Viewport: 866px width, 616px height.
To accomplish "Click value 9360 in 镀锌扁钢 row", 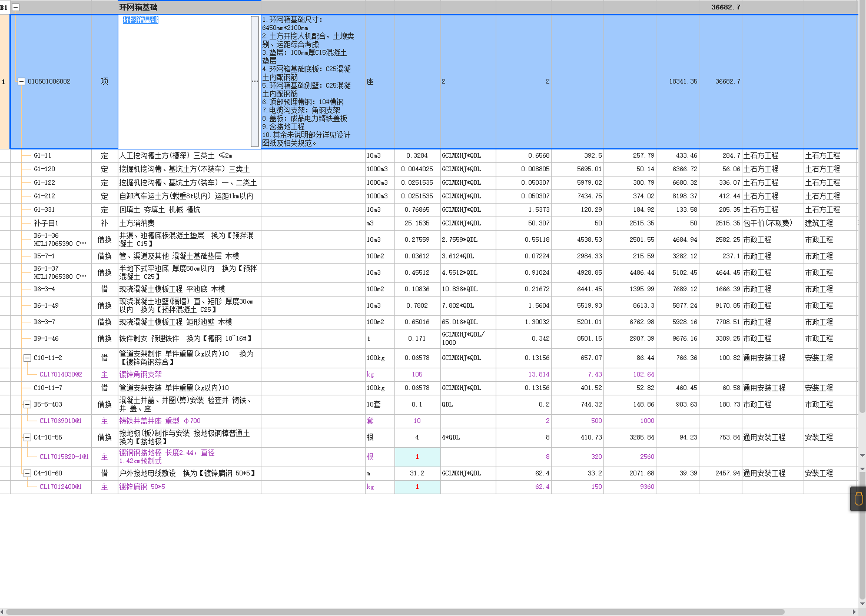I will tap(647, 487).
